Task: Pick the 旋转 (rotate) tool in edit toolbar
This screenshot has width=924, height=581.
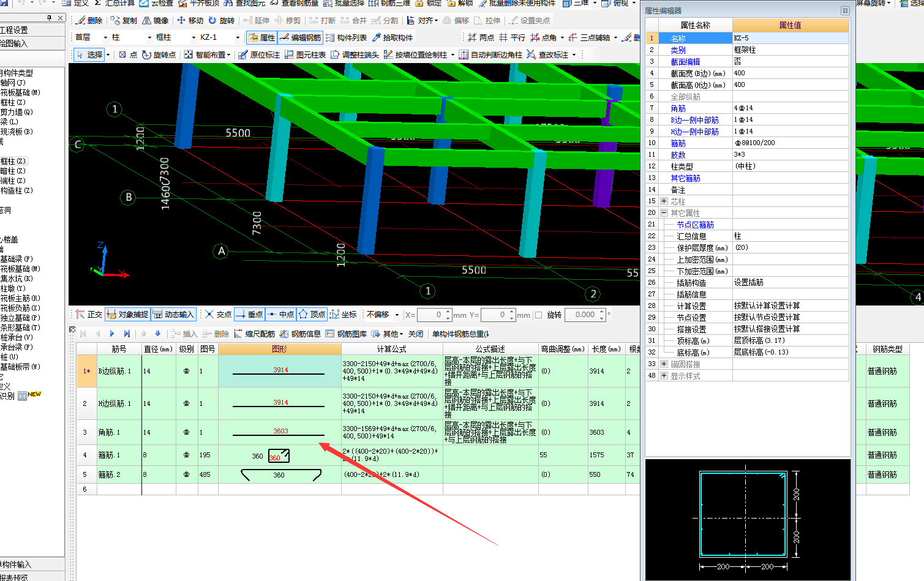Action: coord(221,20)
